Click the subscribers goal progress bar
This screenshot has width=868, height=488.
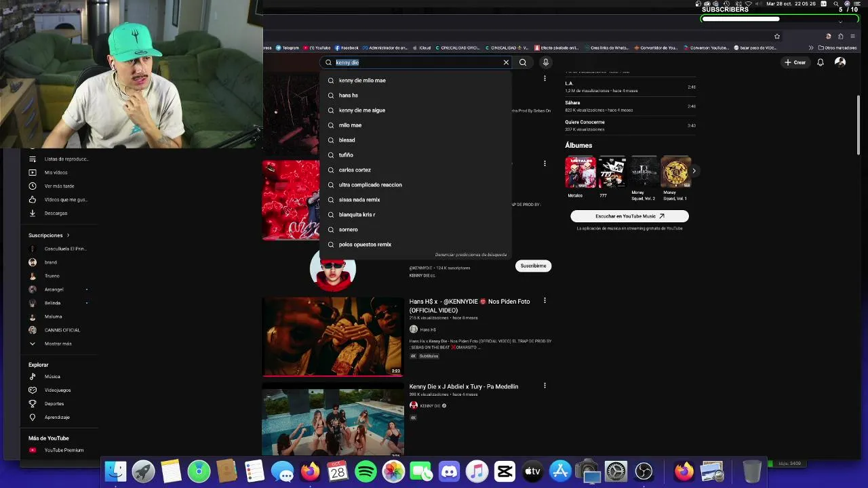coord(781,19)
